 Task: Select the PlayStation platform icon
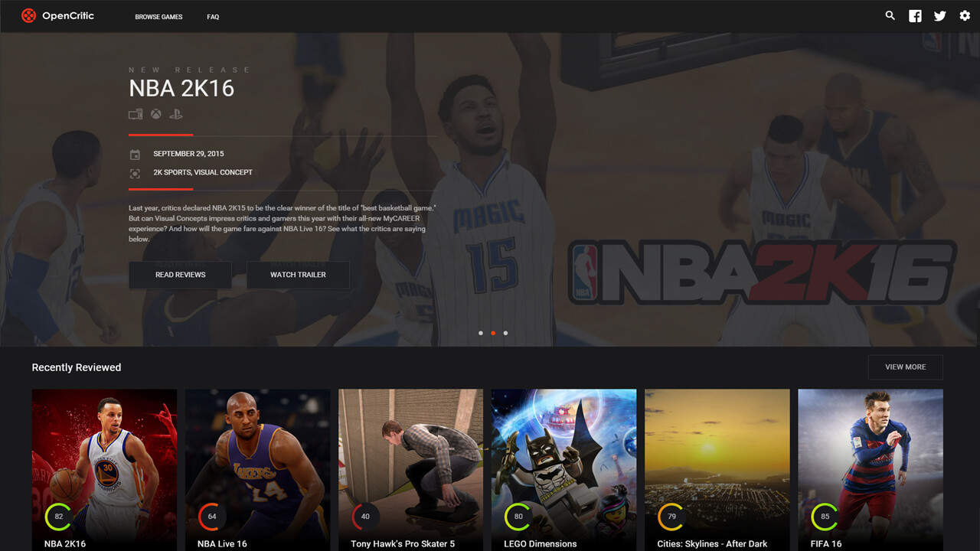tap(176, 114)
